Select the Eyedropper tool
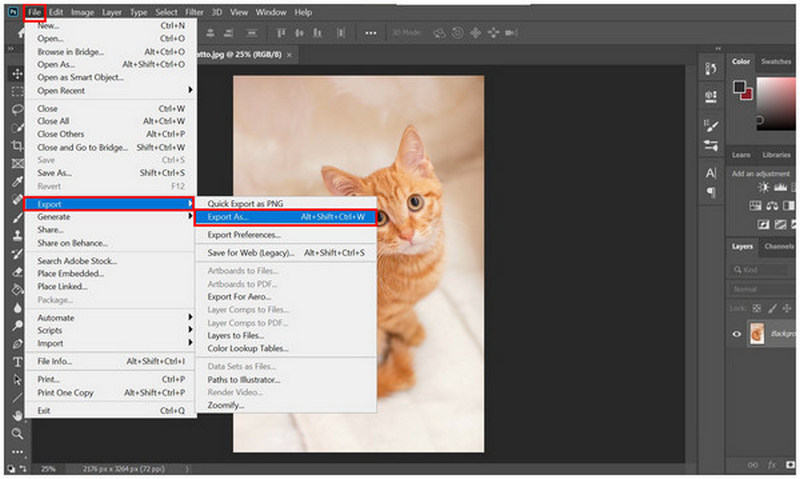 pos(17,181)
